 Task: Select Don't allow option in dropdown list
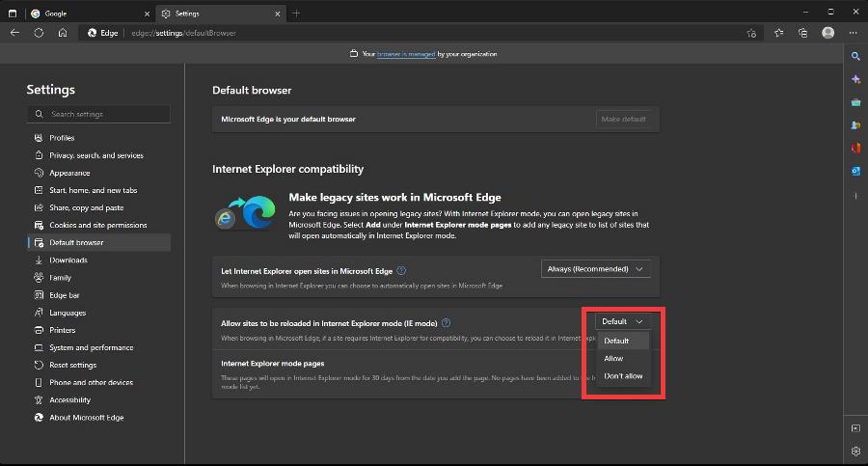pos(623,375)
